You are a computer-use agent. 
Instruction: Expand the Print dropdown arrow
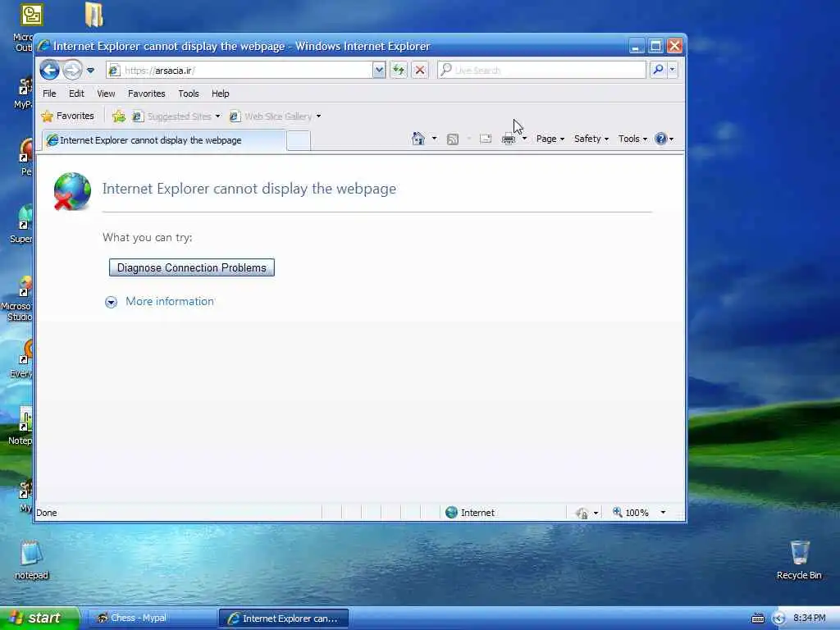(524, 139)
